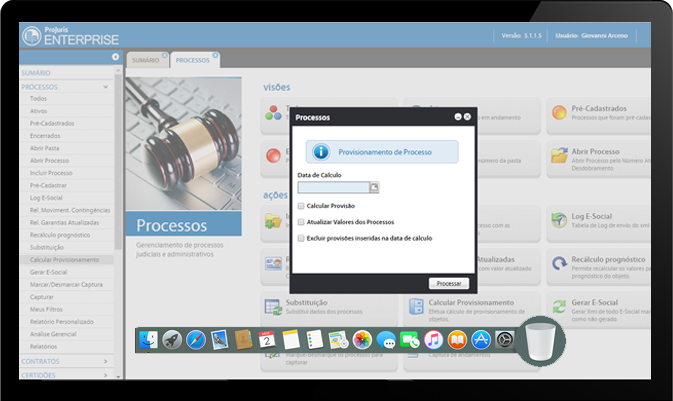Expand the CONTRATOS sidebar section
Image resolution: width=673 pixels, height=401 pixels.
(x=106, y=362)
